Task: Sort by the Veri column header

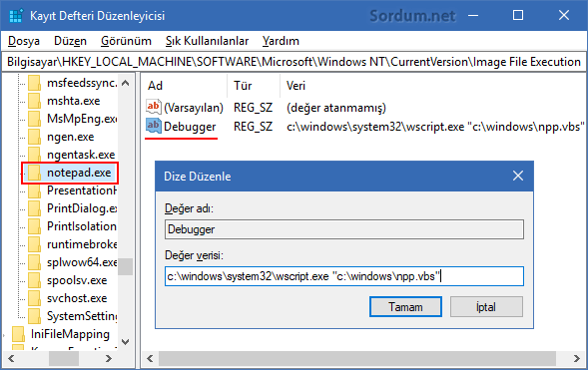Action: click(x=295, y=86)
